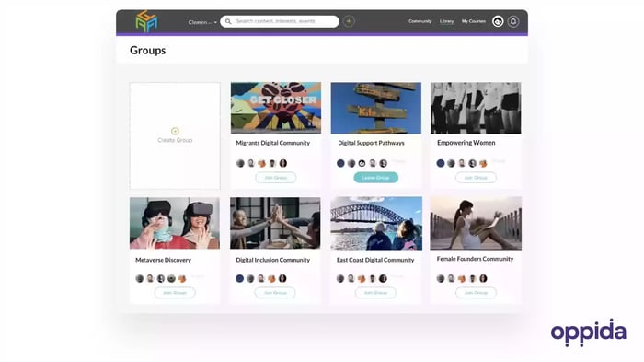Leave the Digital Support Pathways group
This screenshot has width=644, height=362.
[375, 178]
